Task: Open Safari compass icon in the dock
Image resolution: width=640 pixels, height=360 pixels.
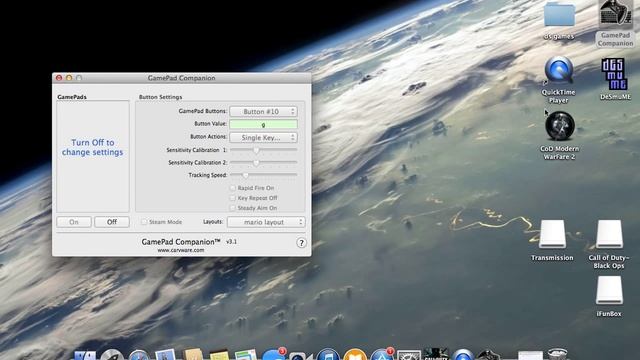Action: point(139,355)
